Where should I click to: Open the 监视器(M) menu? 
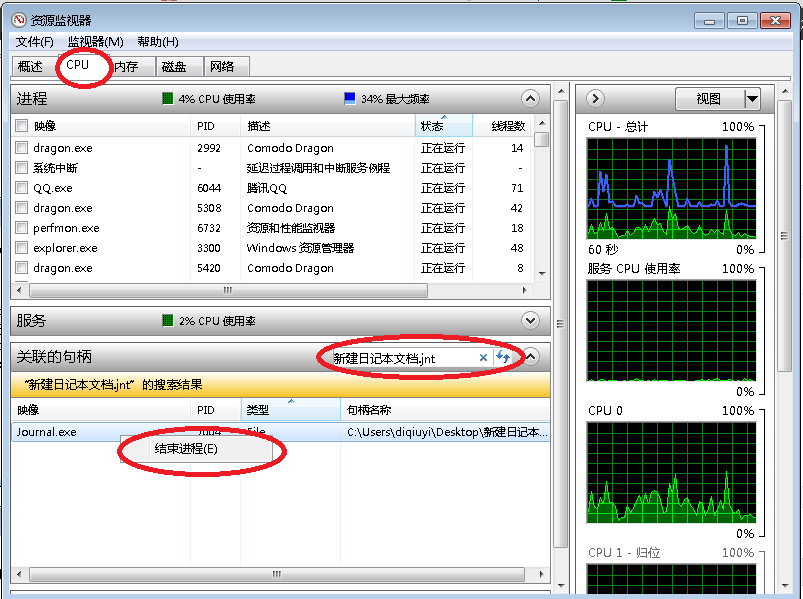95,42
